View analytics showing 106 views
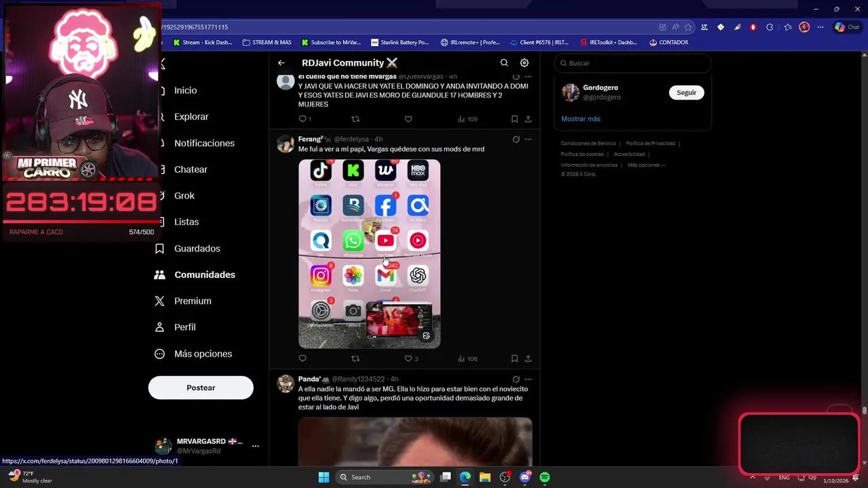 (467, 359)
